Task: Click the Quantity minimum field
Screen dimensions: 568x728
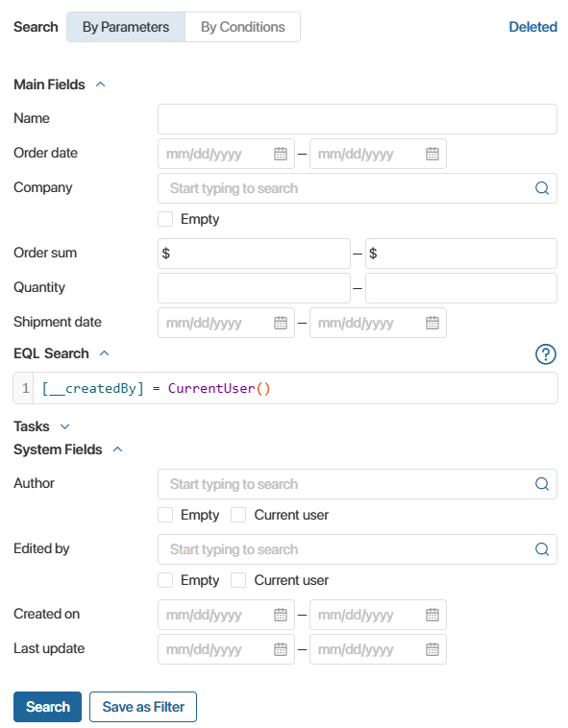Action: click(254, 288)
